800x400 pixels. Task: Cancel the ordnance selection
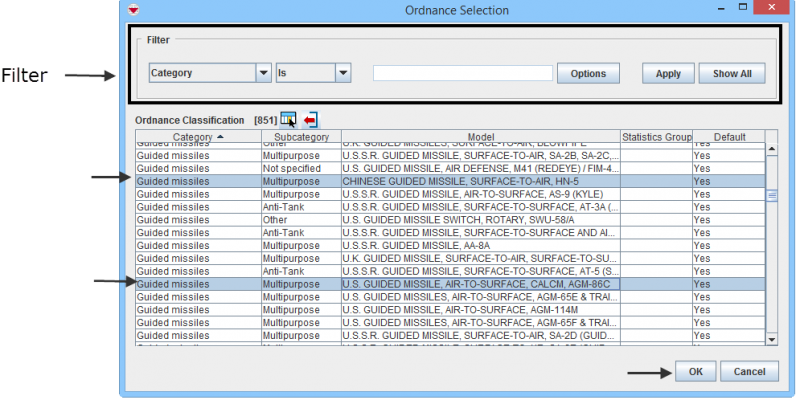pos(749,371)
